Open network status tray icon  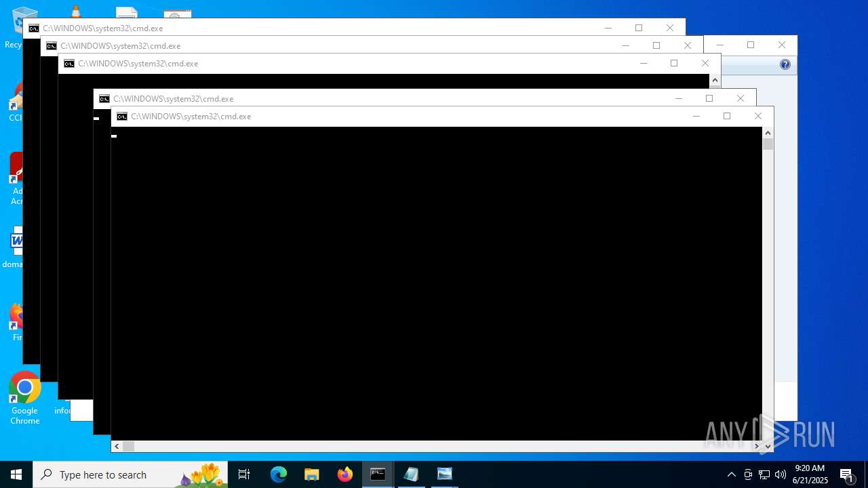coord(764,474)
